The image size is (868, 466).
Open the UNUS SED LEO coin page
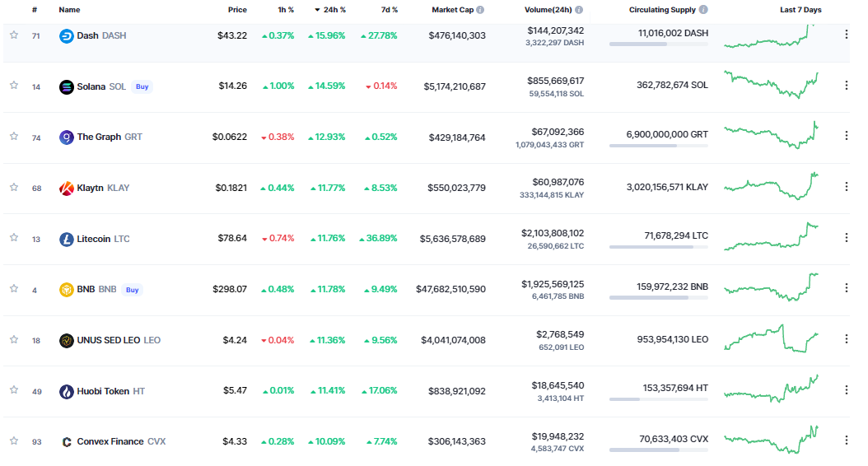click(x=108, y=340)
